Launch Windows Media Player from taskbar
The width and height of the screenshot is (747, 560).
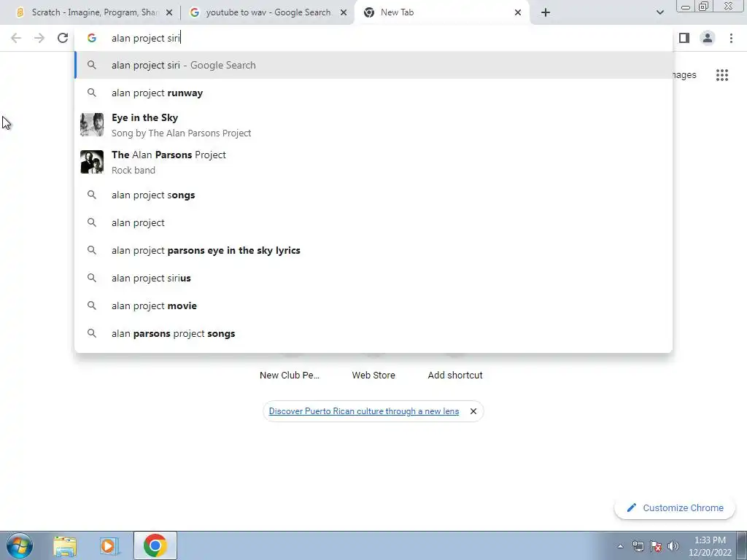tap(109, 545)
